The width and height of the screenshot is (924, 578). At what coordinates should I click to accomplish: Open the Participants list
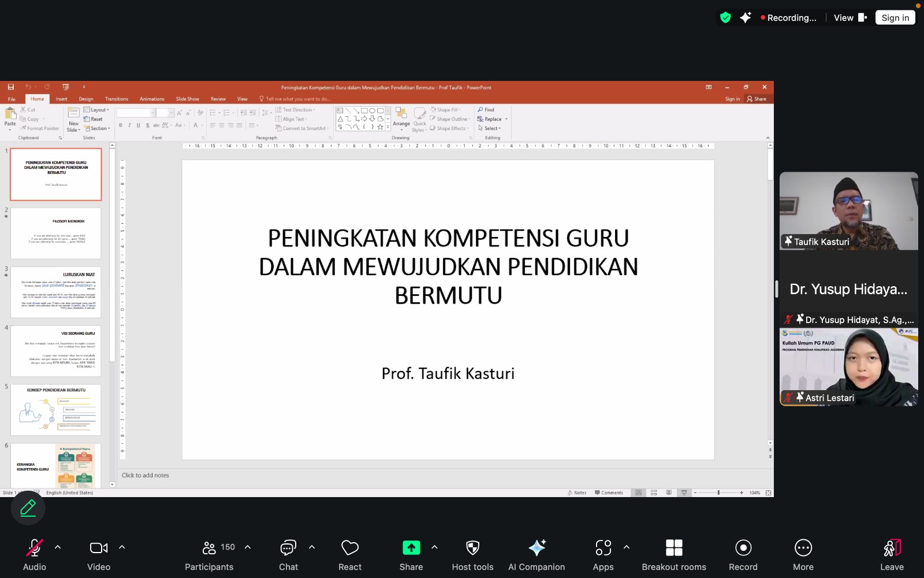tap(210, 555)
